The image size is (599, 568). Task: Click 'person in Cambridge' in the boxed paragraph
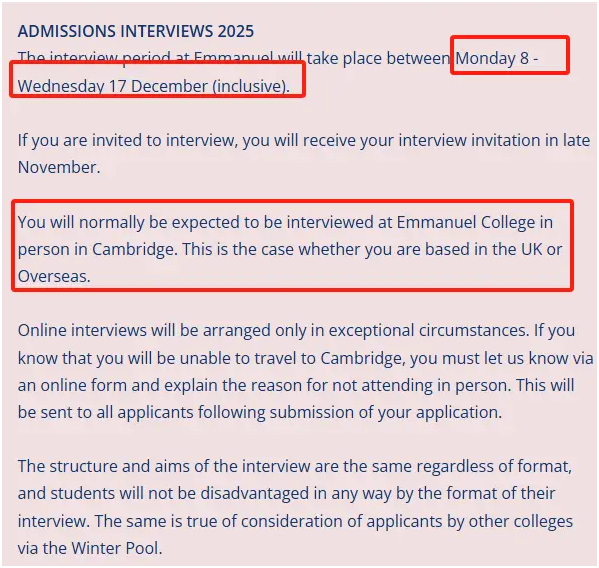coord(97,249)
